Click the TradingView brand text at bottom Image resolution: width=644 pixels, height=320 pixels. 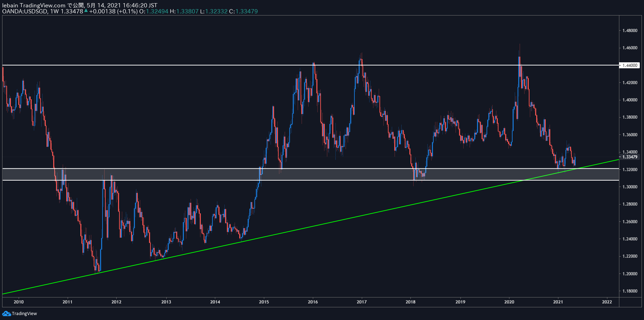point(24,314)
